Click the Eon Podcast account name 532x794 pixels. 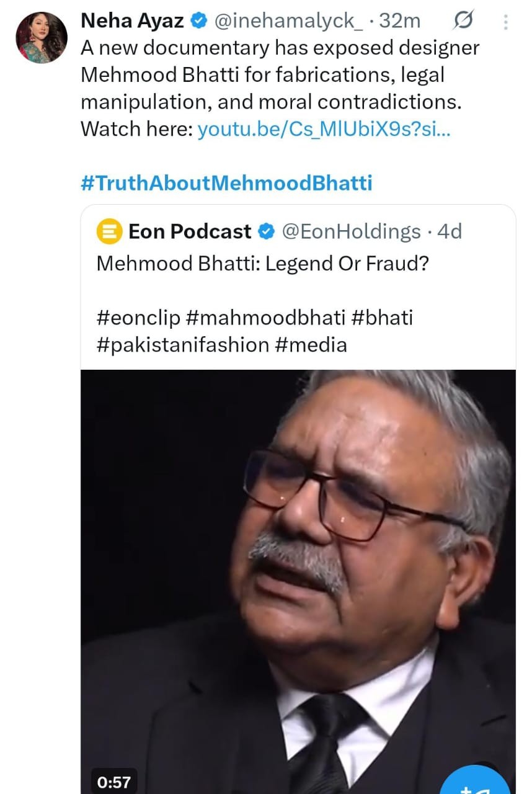point(190,232)
